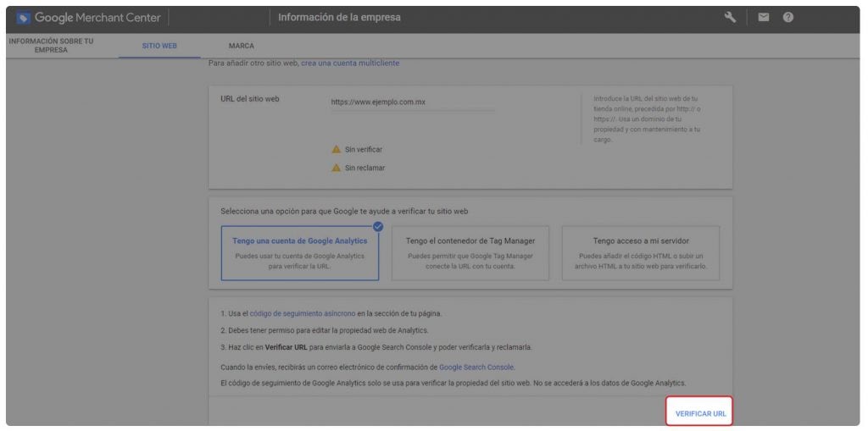Click step 3 text starting Haz clic en

(x=376, y=347)
